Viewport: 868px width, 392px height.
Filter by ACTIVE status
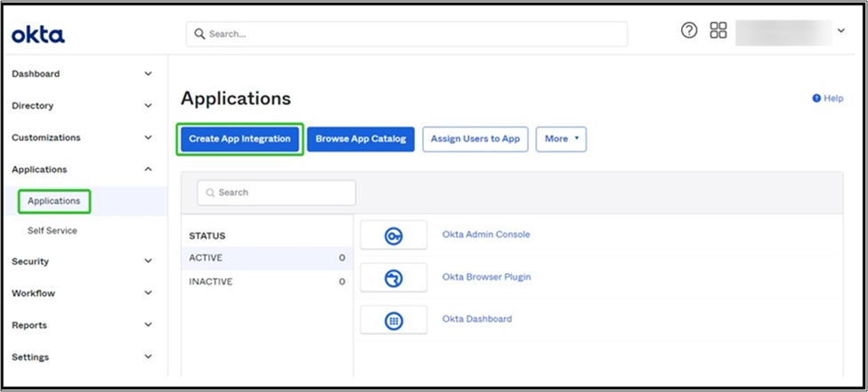(267, 258)
